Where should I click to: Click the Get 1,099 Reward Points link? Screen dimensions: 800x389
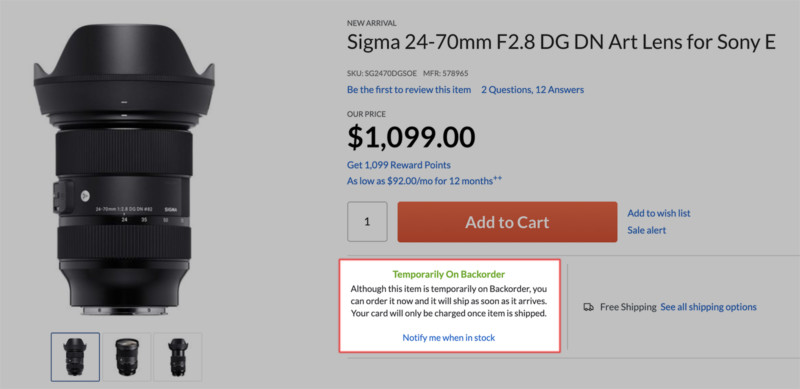pyautogui.click(x=399, y=165)
